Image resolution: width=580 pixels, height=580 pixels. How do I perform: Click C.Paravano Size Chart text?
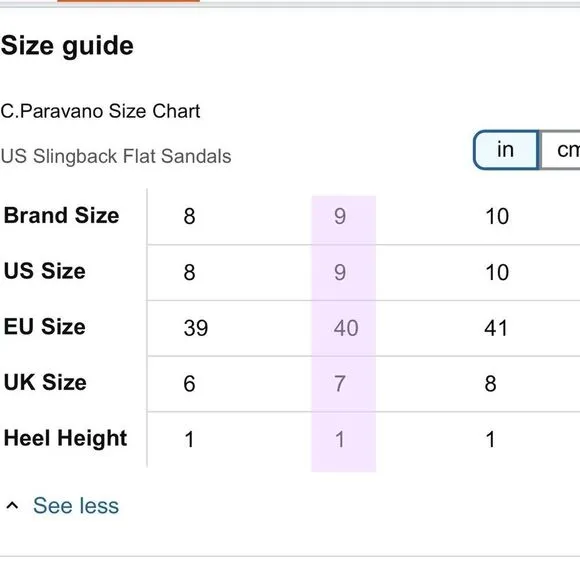click(x=100, y=111)
